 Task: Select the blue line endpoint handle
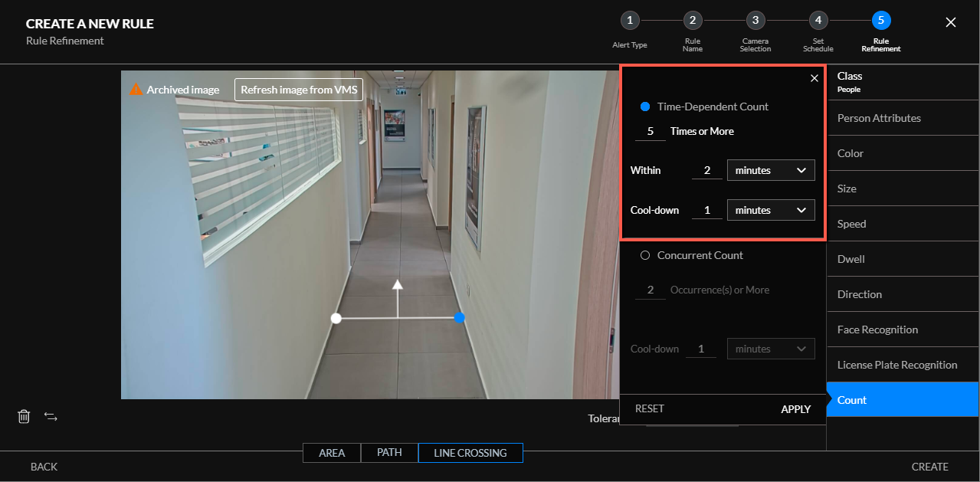click(459, 317)
